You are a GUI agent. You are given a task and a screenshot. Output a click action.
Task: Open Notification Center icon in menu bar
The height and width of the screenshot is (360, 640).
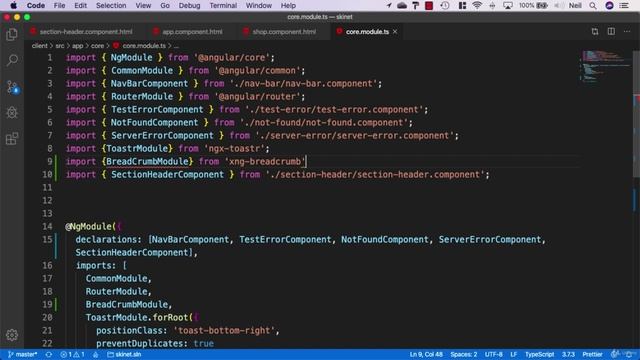[624, 5]
